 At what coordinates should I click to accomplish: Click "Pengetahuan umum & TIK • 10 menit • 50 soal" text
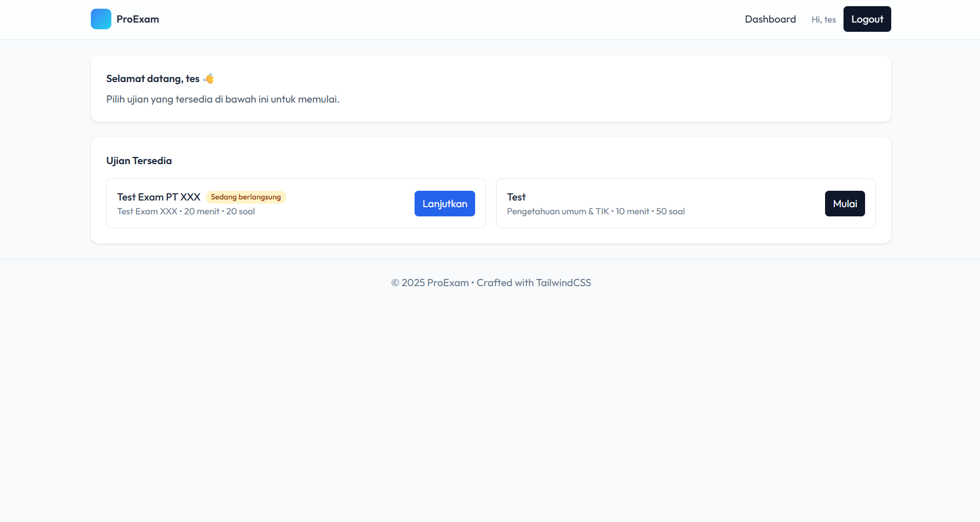(x=596, y=211)
